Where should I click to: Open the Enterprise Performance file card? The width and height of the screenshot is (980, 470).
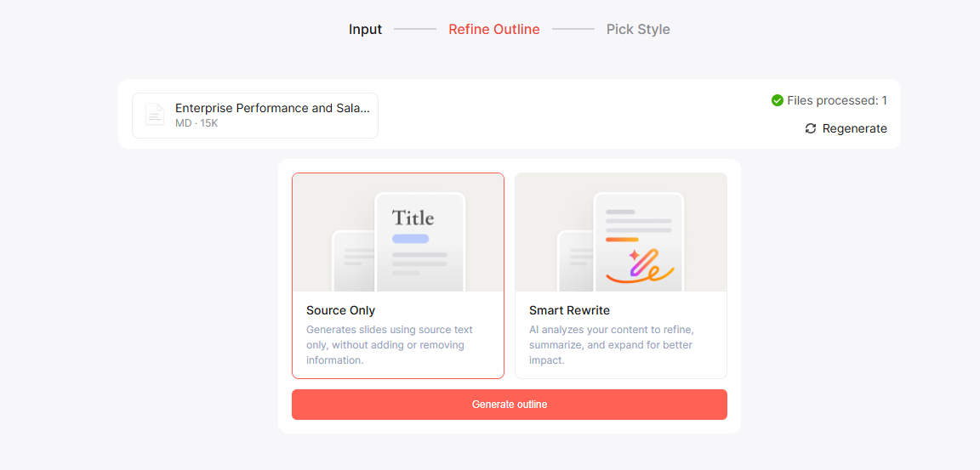pos(255,116)
